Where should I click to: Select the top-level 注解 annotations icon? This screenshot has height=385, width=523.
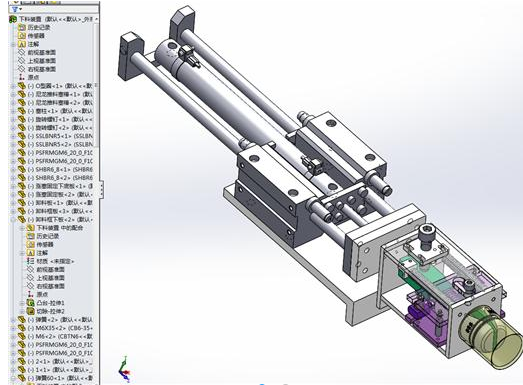(22, 44)
